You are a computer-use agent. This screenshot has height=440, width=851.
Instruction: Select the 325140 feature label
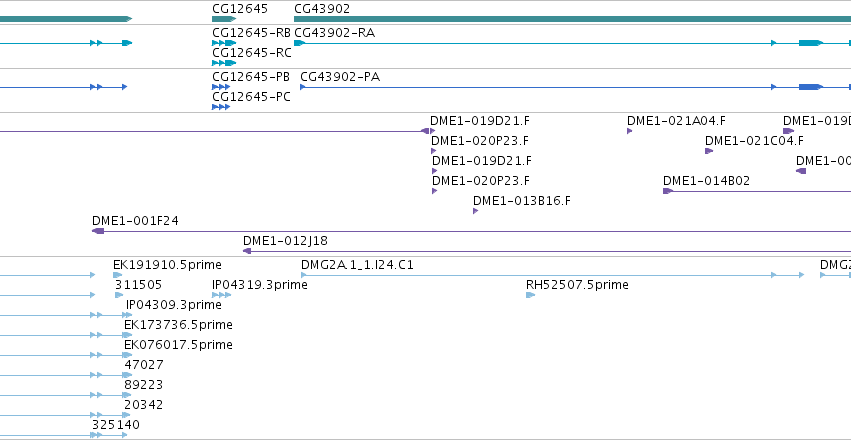click(x=116, y=424)
